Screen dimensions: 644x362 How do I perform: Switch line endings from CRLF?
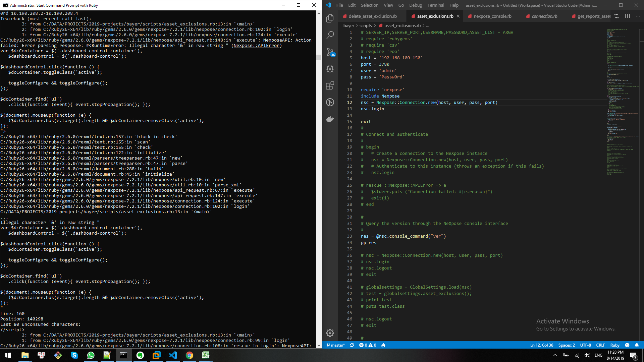pos(600,345)
